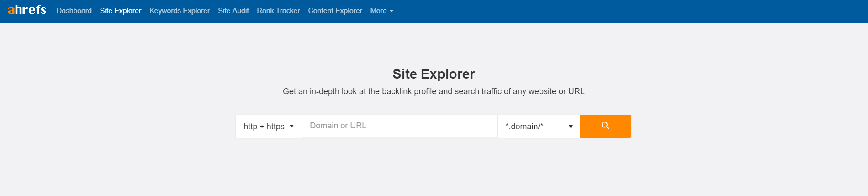Viewport: 868px width, 196px height.
Task: Switch to Site Explorer in navigation bar
Action: click(x=121, y=11)
